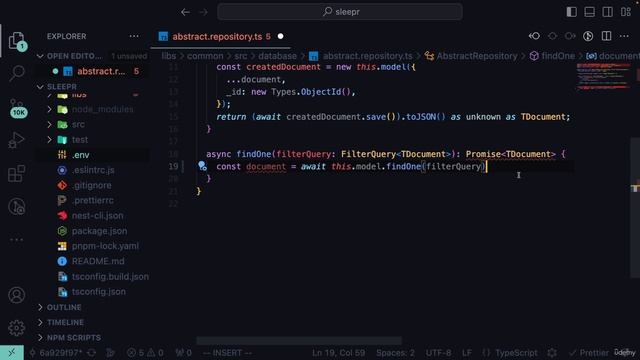The width and height of the screenshot is (640, 360).
Task: Click the horizontal editor scrollbar
Action: [299, 340]
